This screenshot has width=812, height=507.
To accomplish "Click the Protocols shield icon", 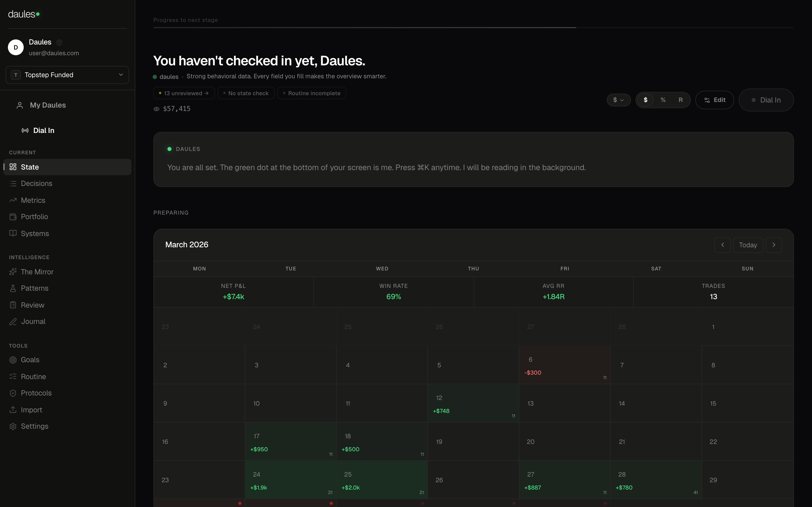I will (13, 393).
